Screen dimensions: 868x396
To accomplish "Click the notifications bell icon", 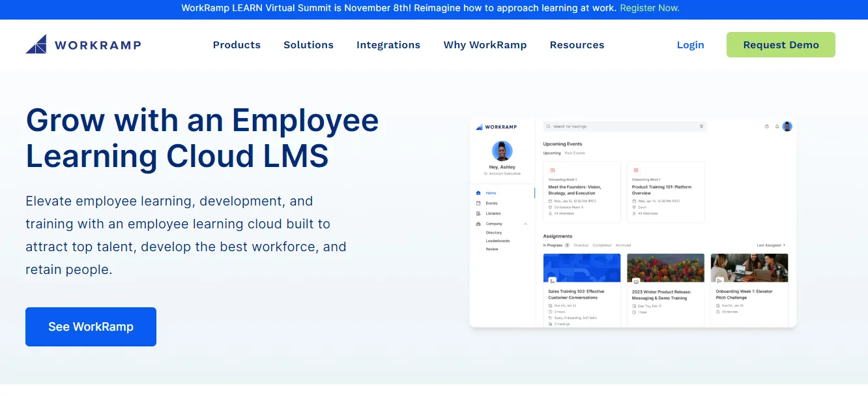I will point(777,127).
